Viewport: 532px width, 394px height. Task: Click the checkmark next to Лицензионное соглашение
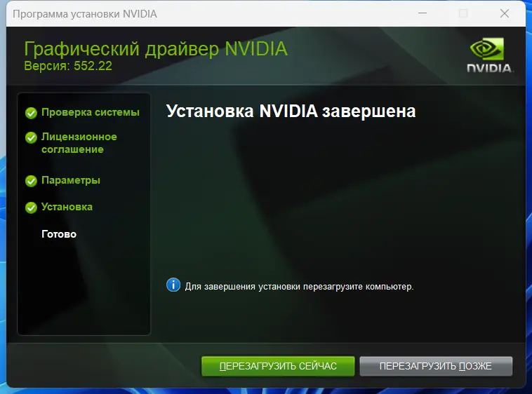(31, 137)
